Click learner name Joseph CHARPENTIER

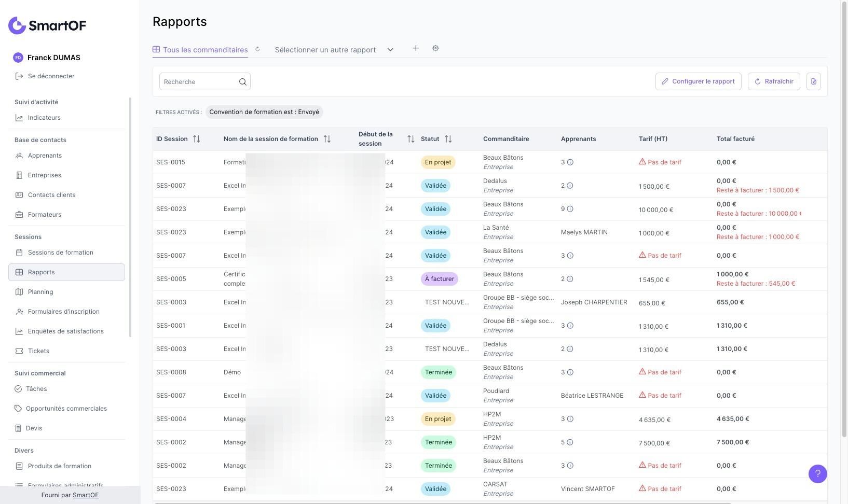(594, 302)
